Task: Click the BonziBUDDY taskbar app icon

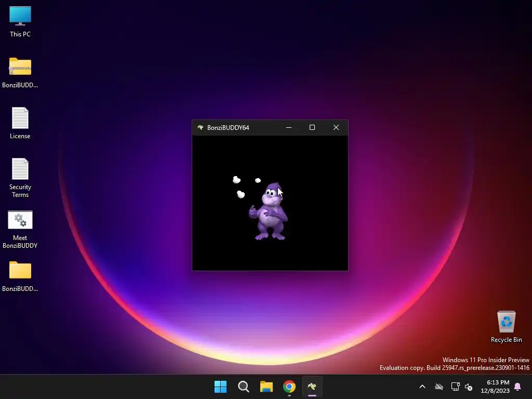Action: (312, 387)
